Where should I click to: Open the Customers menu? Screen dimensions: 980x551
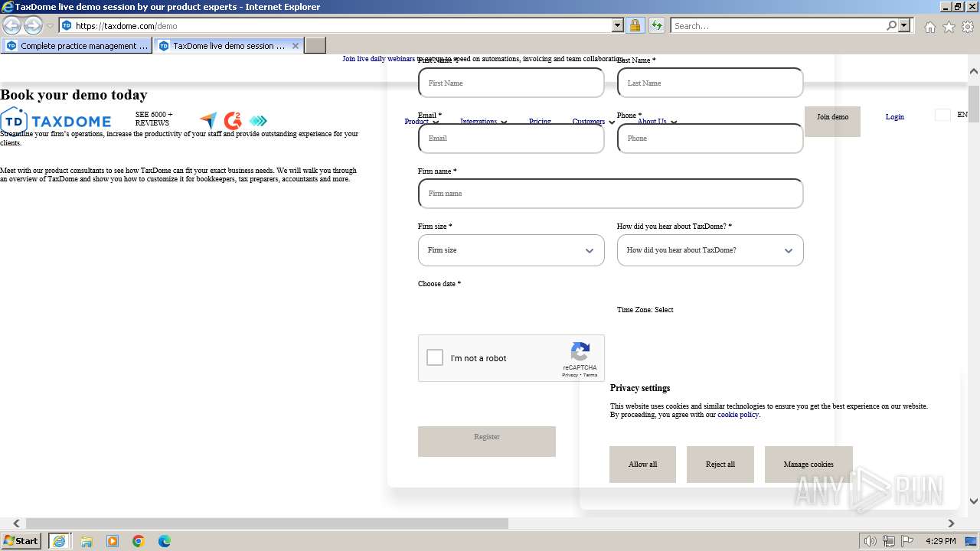(593, 122)
